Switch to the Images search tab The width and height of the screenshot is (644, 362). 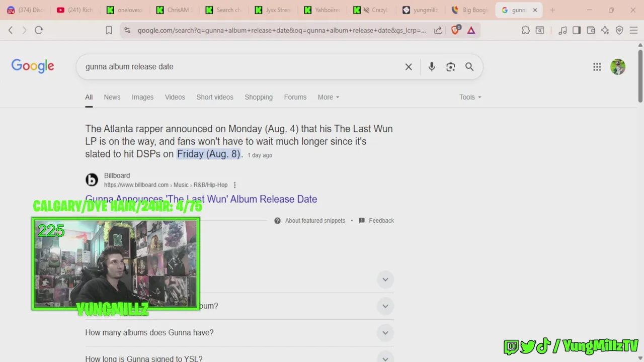pyautogui.click(x=142, y=97)
